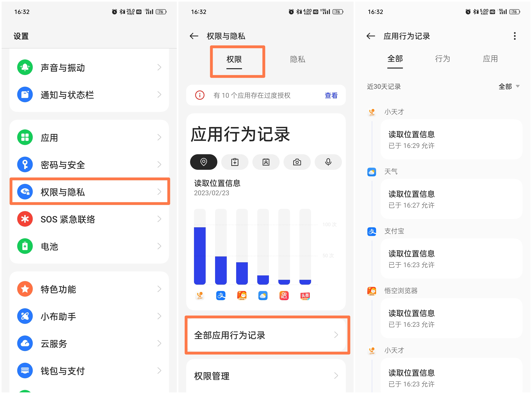Select the microphone permission icon
The image size is (532, 394).
pyautogui.click(x=328, y=162)
